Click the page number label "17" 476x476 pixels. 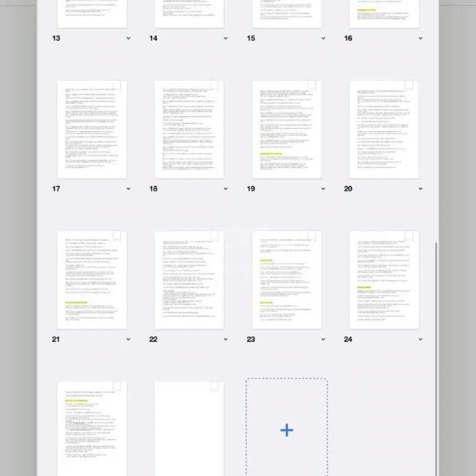point(56,189)
